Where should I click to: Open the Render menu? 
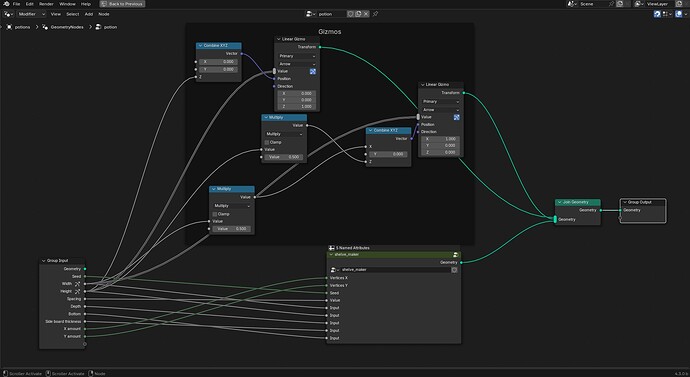(46, 4)
